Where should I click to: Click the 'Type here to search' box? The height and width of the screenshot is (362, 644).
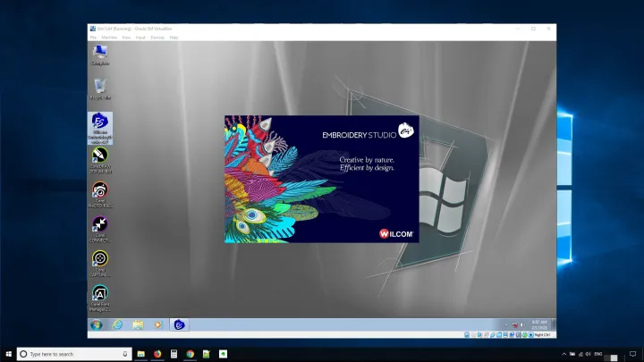(72, 354)
